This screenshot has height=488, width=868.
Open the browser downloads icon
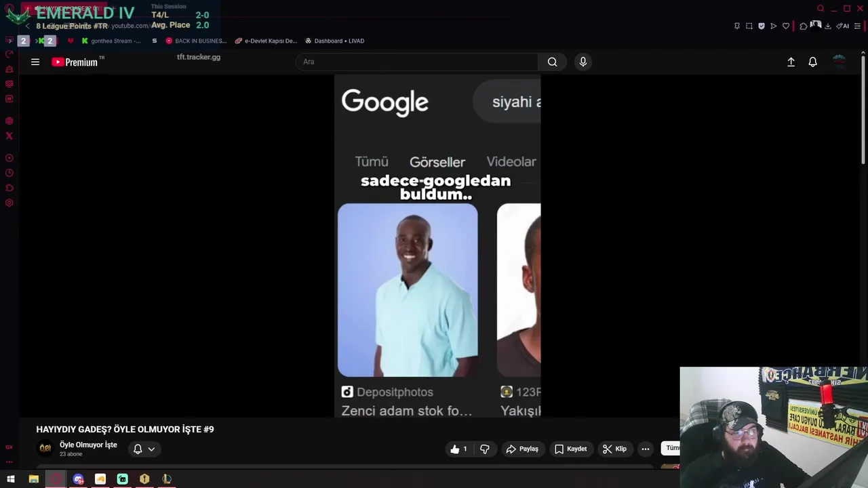coord(828,26)
